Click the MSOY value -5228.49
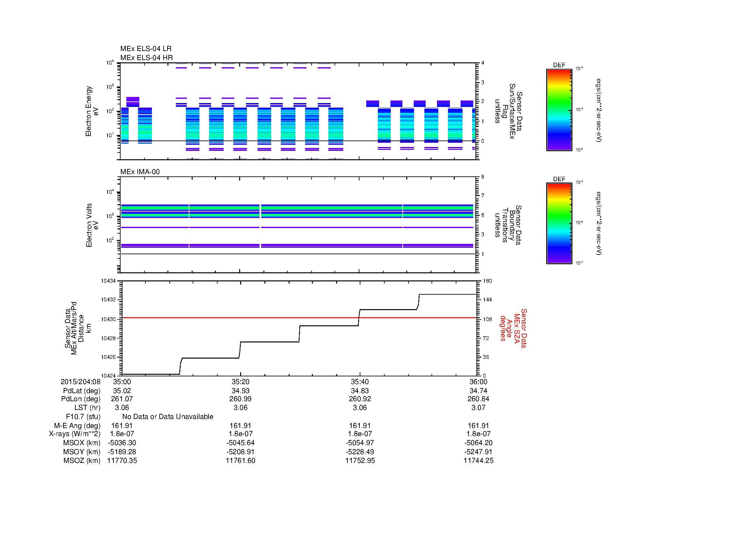Viewport: 756px width, 534px height. click(x=360, y=452)
